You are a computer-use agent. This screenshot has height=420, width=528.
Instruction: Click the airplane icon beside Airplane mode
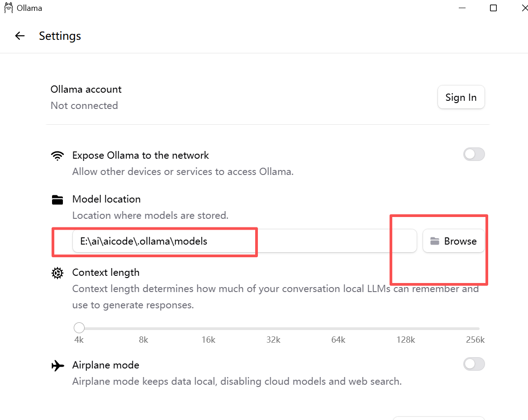click(x=57, y=365)
